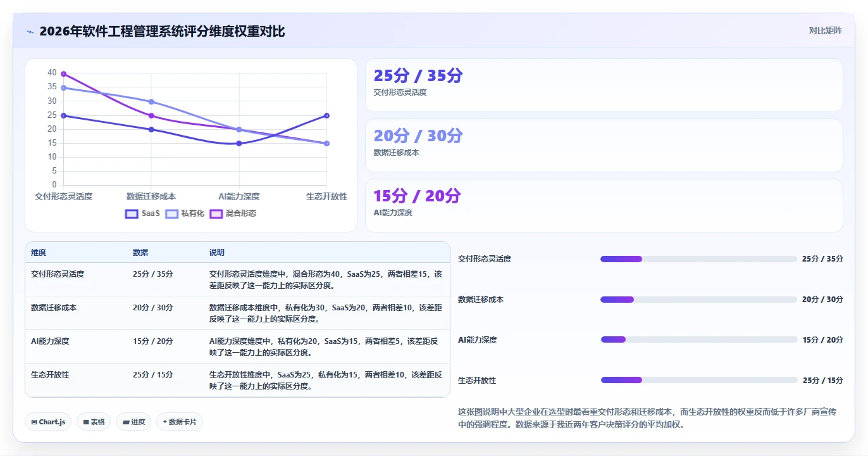Click the SaaS point above 交付形态灵活度
This screenshot has height=456, width=868.
63,115
